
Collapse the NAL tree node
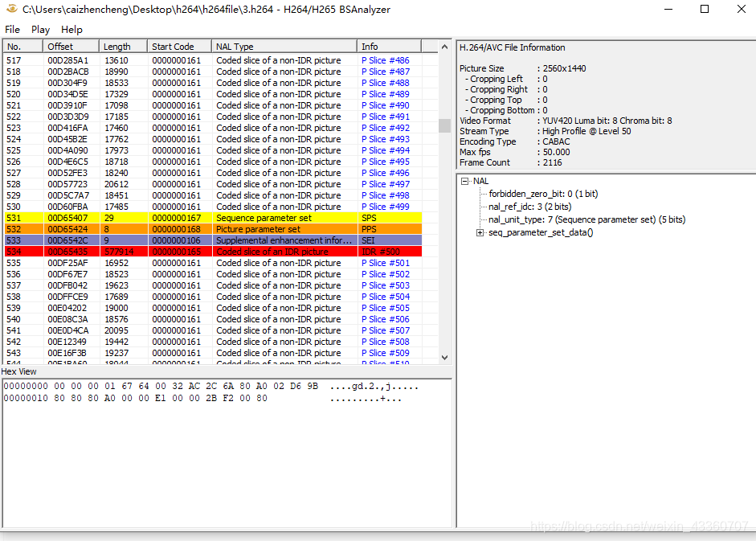[465, 181]
